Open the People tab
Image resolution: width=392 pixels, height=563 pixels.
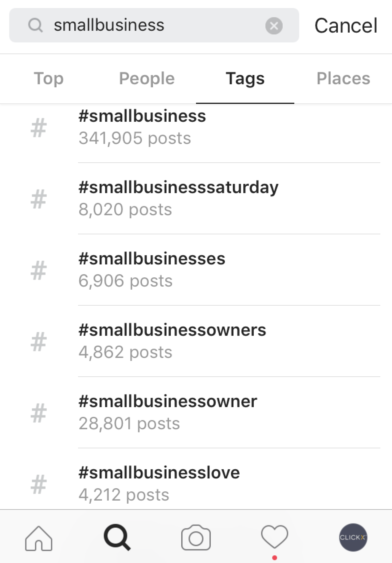coord(147,78)
